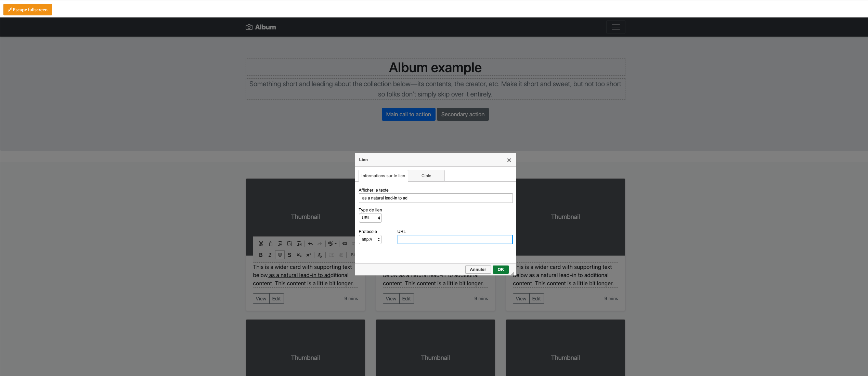Click the Remove Format icon
This screenshot has width=868, height=376.
coord(320,255)
